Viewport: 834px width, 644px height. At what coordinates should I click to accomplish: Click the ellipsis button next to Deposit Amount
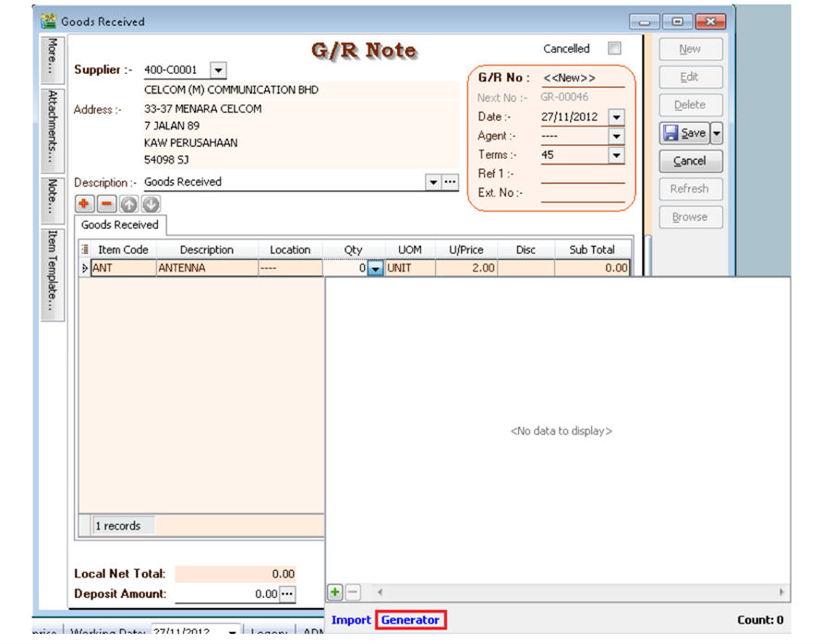pos(287,594)
